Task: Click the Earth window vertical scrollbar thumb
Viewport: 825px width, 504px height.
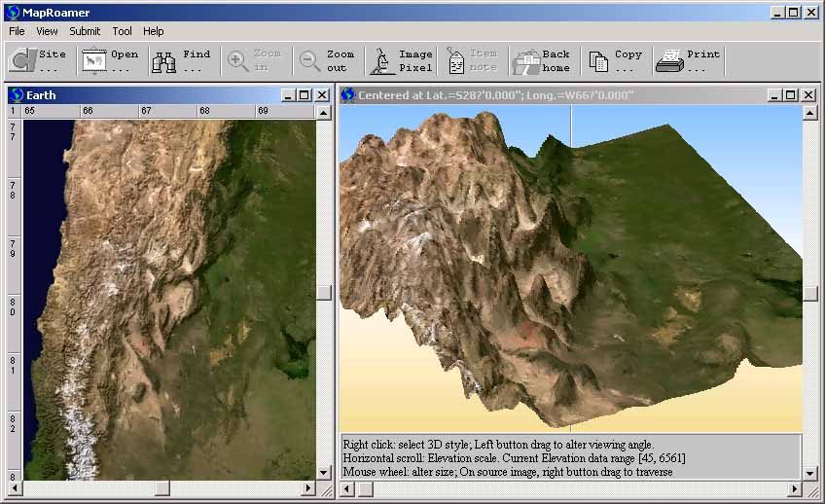Action: (x=324, y=293)
